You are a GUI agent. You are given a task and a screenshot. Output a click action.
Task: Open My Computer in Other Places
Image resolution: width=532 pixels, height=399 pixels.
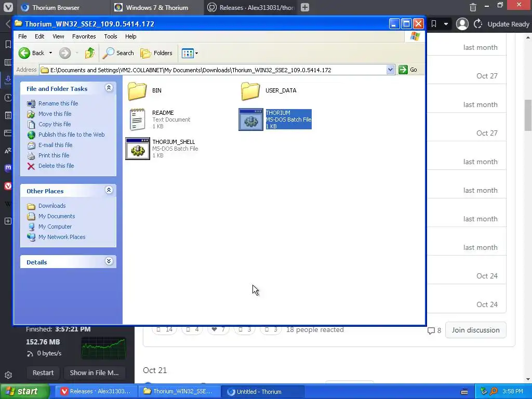(55, 227)
